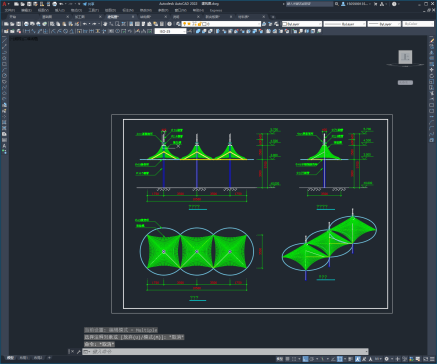The width and height of the screenshot is (437, 364).
Task: Close the command line with its X button
Action: [x=72, y=352]
